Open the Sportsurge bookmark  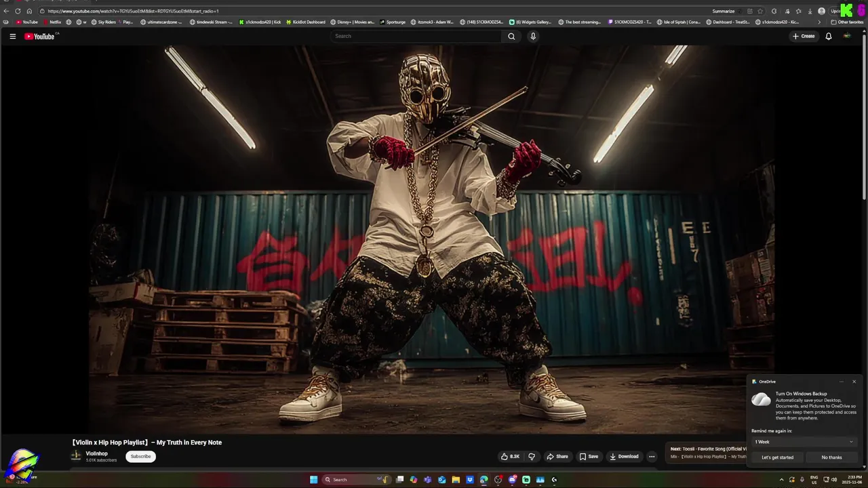pos(393,22)
